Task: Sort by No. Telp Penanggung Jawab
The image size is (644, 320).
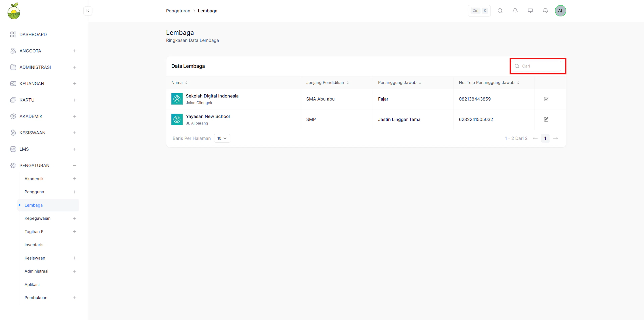Action: 518,83
